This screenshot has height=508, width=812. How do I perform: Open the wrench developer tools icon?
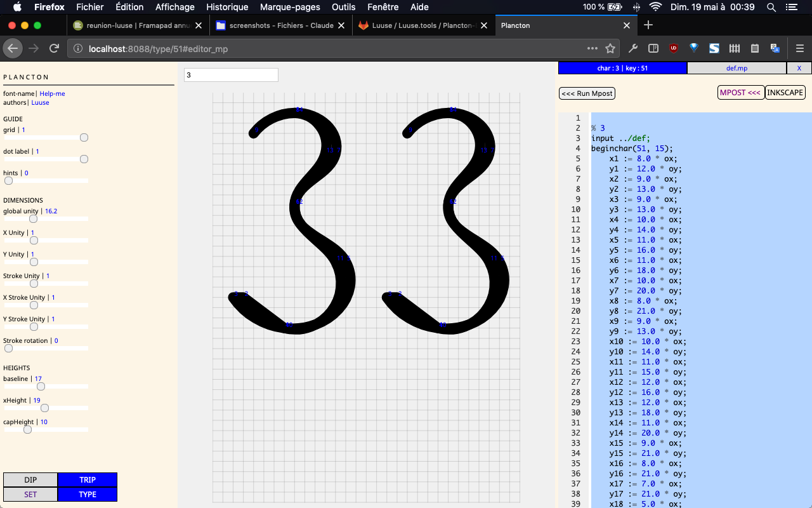(632, 48)
